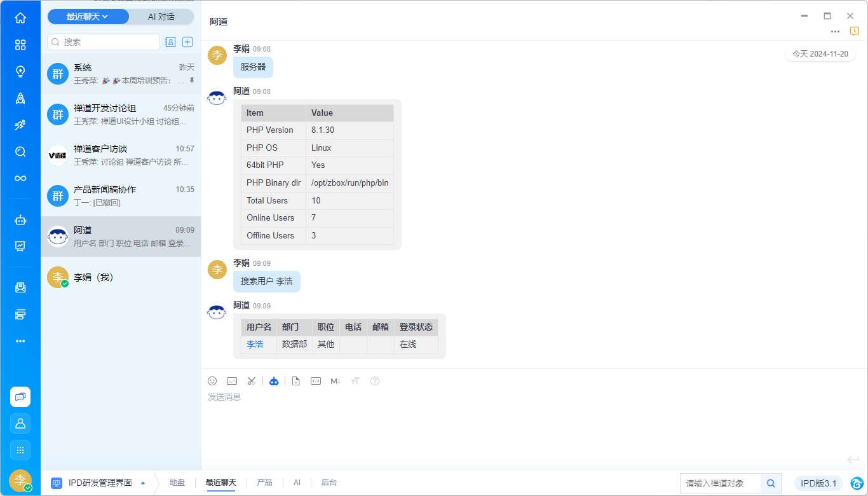The height and width of the screenshot is (496, 868).
Task: Open the 后台 tab in bottom bar
Action: (x=329, y=483)
